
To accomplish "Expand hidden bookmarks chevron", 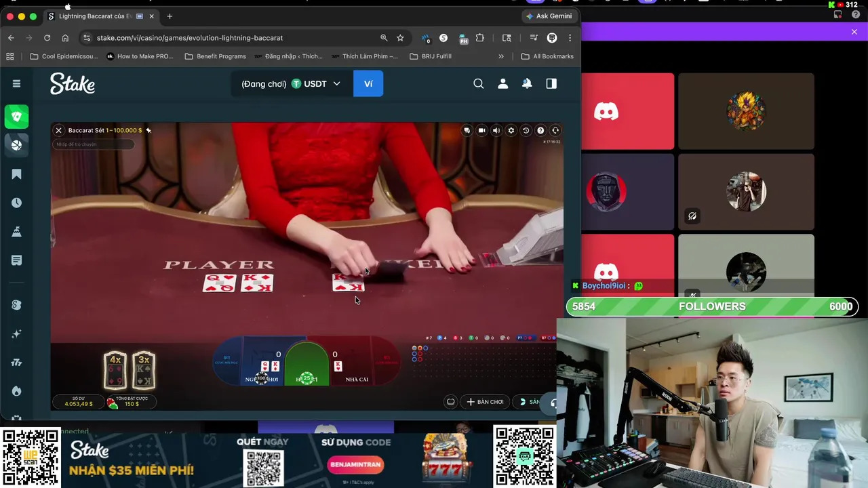I will [x=501, y=56].
